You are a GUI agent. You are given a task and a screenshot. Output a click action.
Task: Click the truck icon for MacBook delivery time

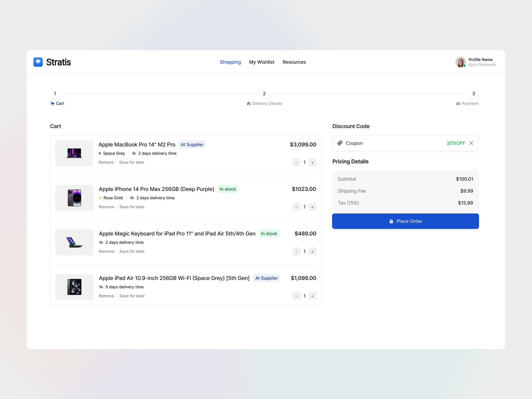point(134,153)
